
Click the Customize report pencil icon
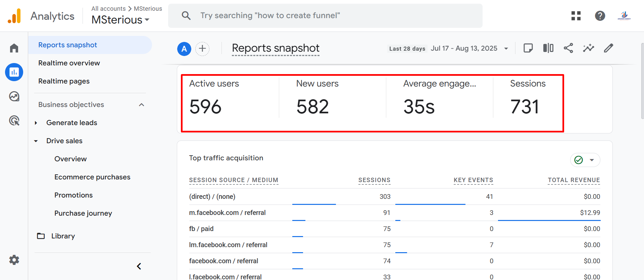608,48
